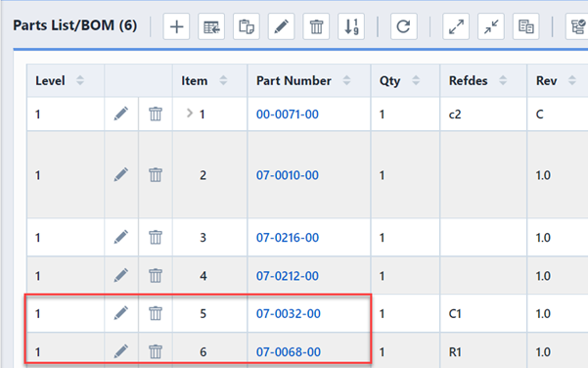Open part number 07-0216-00 link

288,238
